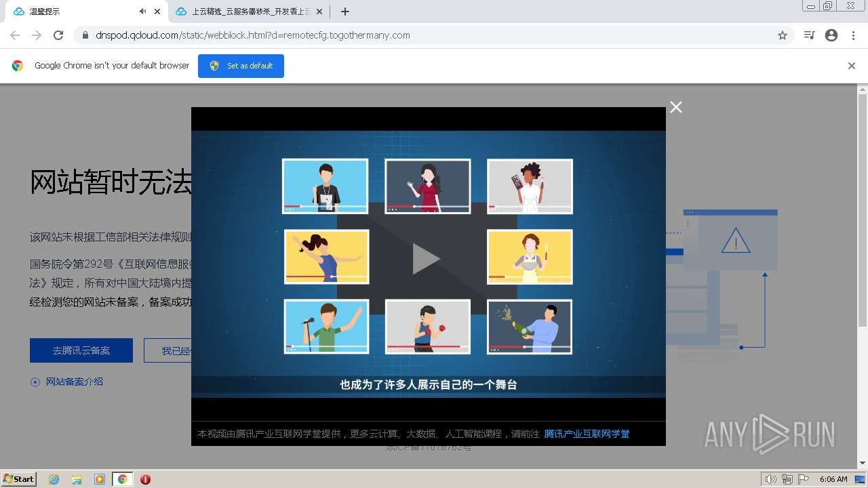Click the warning triangle illustration

(736, 241)
